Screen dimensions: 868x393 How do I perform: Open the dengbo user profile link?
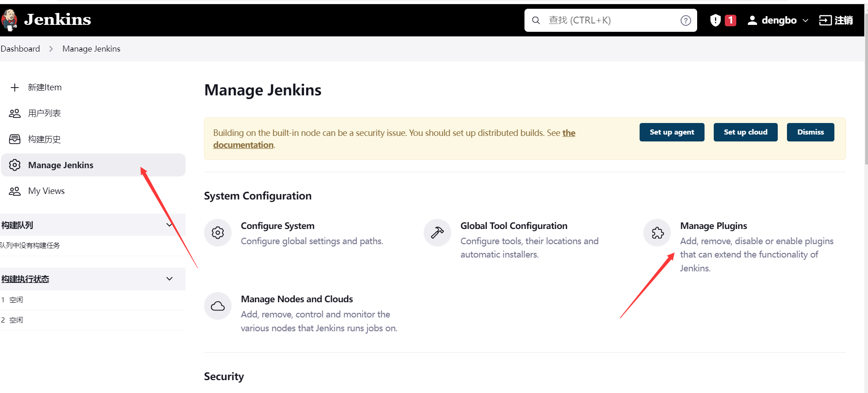pyautogui.click(x=779, y=20)
